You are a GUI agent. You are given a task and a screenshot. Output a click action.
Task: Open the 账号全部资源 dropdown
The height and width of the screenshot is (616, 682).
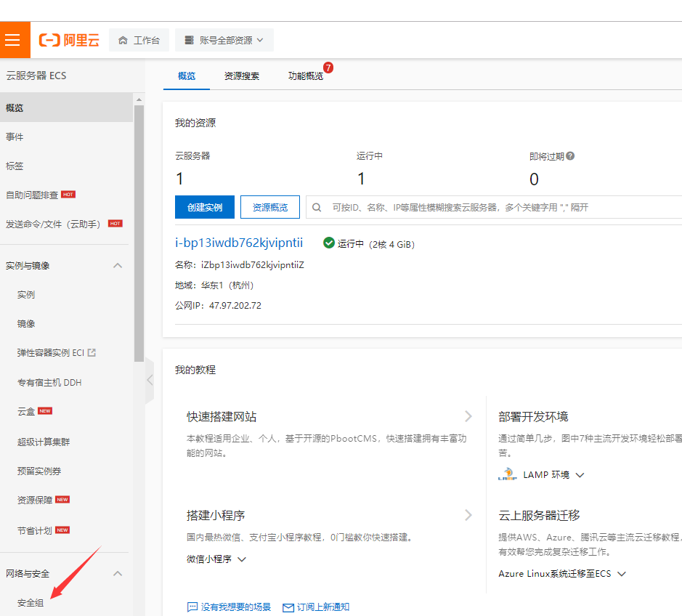click(x=224, y=41)
